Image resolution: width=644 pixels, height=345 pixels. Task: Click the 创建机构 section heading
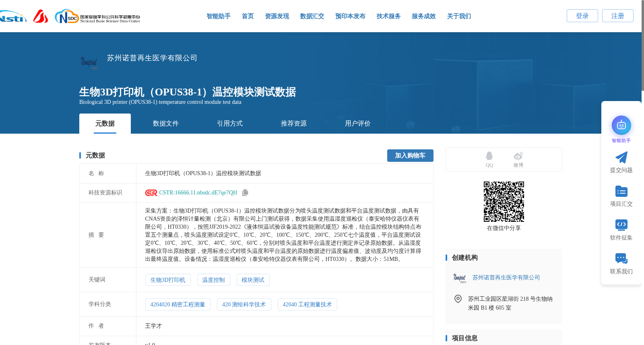[x=464, y=258]
